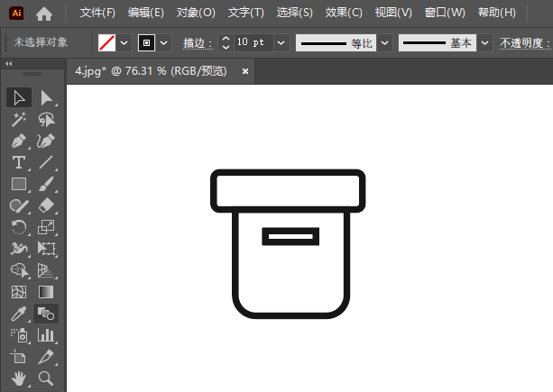This screenshot has height=392, width=553.
Task: Open the 选择(S) menu
Action: (x=294, y=13)
